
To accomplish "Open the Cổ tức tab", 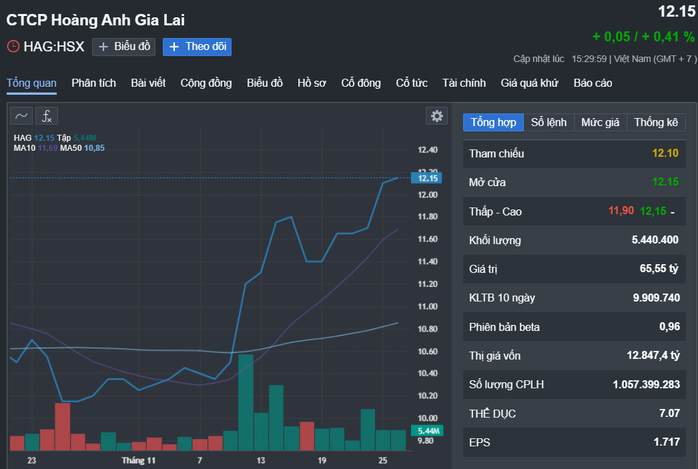I will [x=412, y=83].
